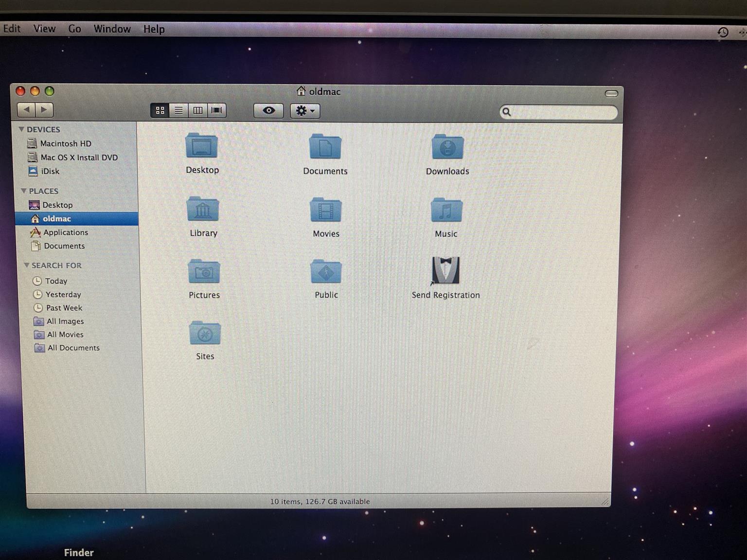The height and width of the screenshot is (560, 747).
Task: Open the Go menu
Action: click(x=74, y=29)
